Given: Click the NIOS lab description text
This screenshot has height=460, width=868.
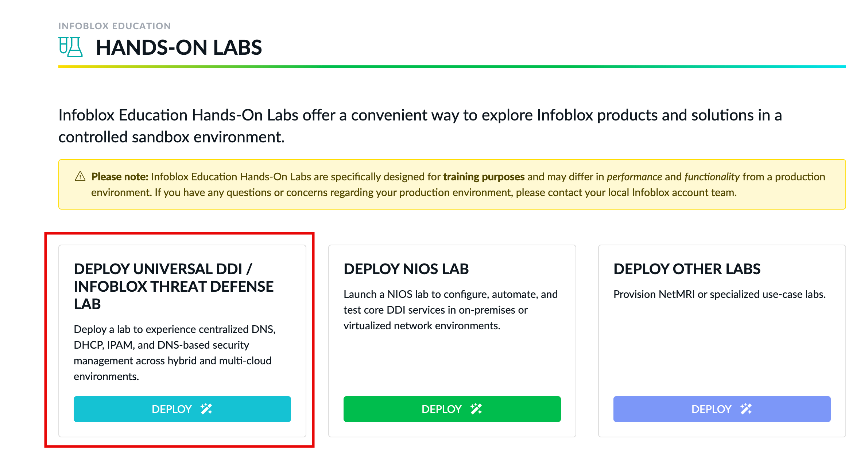Looking at the screenshot, I should click(x=450, y=310).
